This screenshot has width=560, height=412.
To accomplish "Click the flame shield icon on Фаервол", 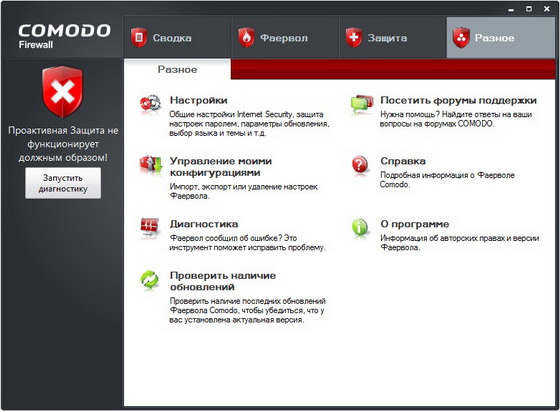I will (246, 37).
